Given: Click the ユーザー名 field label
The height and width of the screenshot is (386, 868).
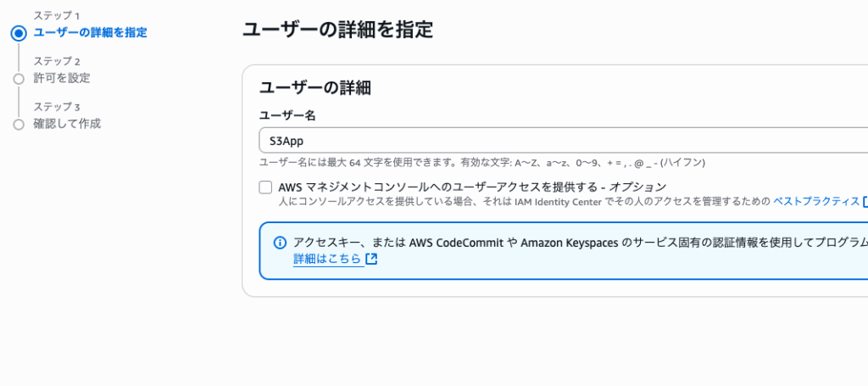Looking at the screenshot, I should 287,115.
